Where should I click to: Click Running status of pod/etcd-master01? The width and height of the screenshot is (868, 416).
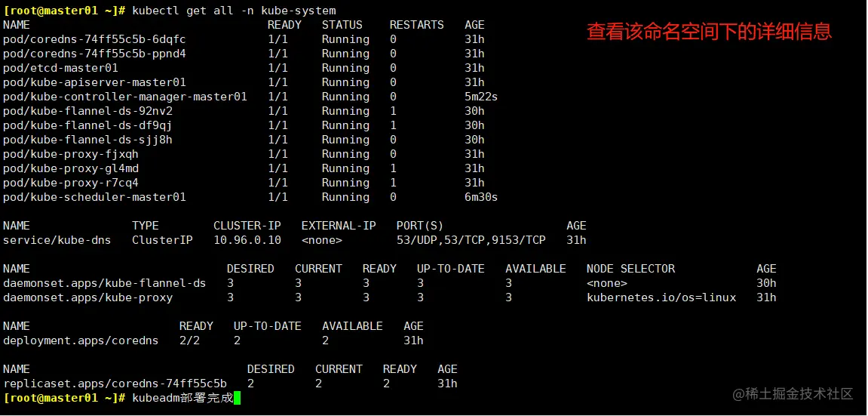(x=345, y=68)
